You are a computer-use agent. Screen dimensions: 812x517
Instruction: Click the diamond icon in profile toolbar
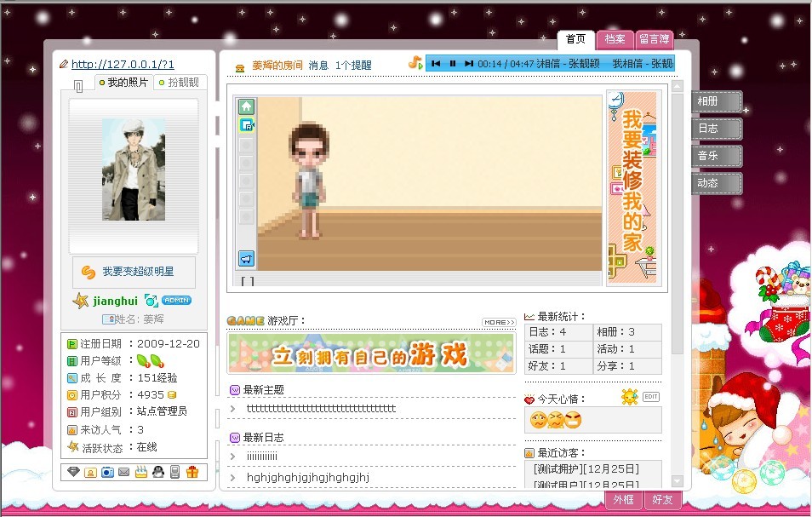tap(74, 472)
